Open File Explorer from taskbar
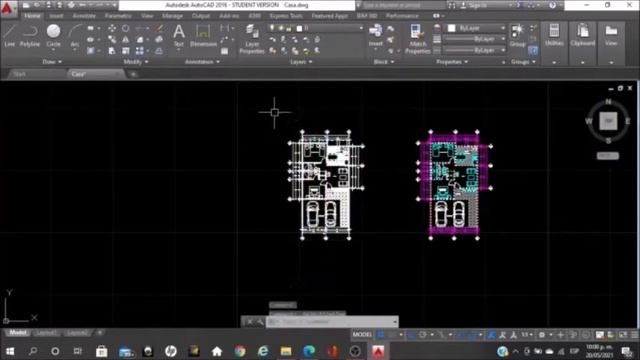Screen dimensions: 640x360 286,351
